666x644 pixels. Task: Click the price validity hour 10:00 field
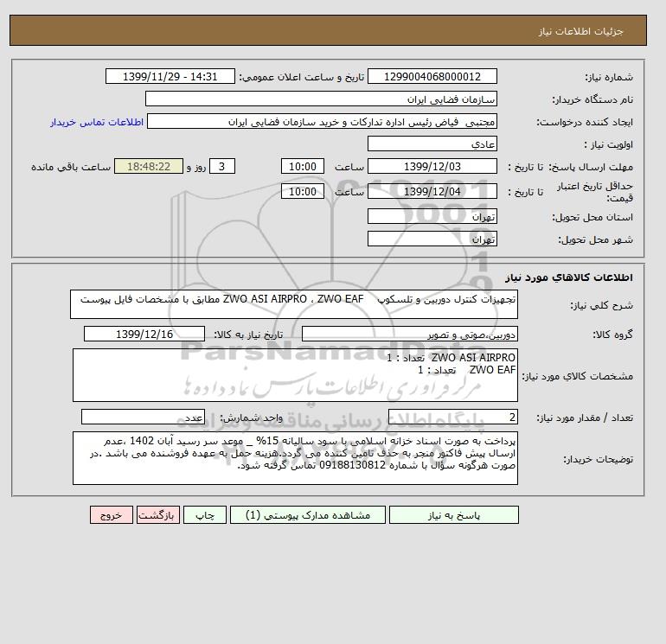pos(303,191)
